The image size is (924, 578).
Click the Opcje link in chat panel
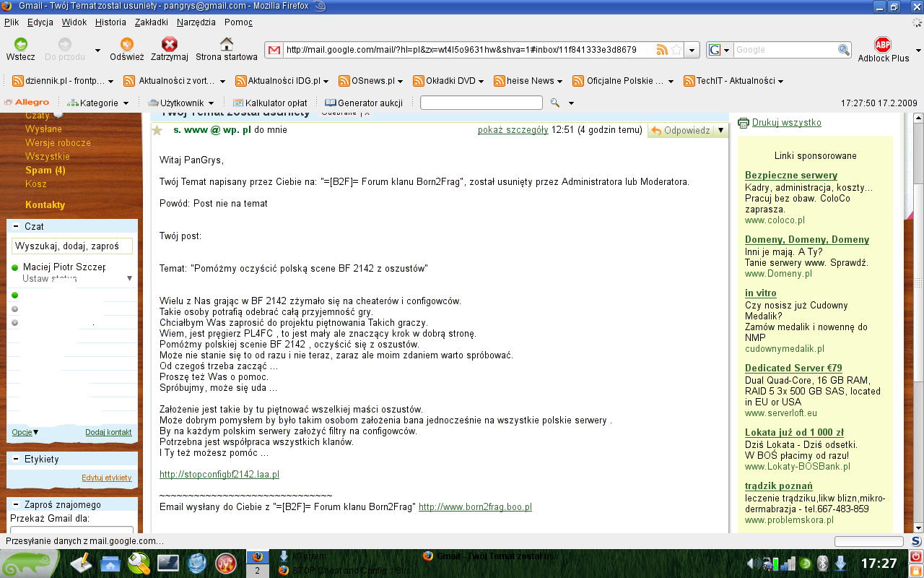pos(22,432)
